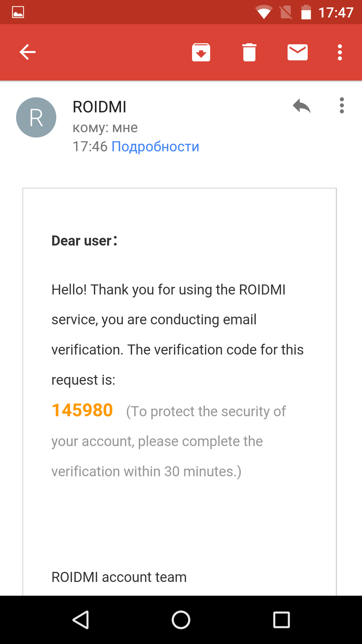Archive this email
Viewport: 362px width, 644px height.
click(x=201, y=52)
